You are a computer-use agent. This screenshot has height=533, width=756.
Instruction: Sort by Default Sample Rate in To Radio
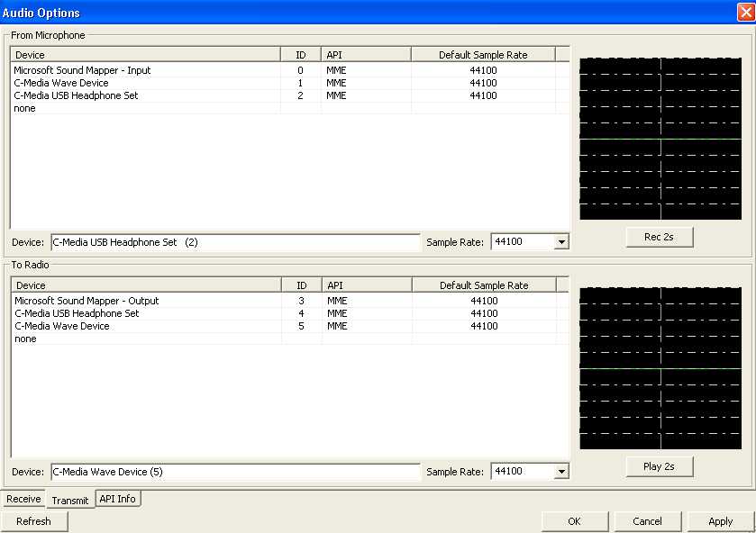(484, 285)
